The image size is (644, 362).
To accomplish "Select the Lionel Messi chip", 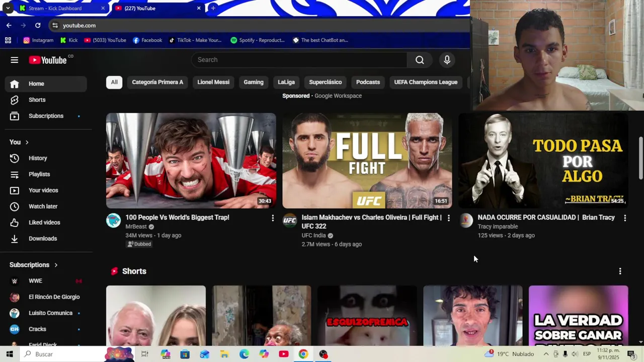I will 213,82.
